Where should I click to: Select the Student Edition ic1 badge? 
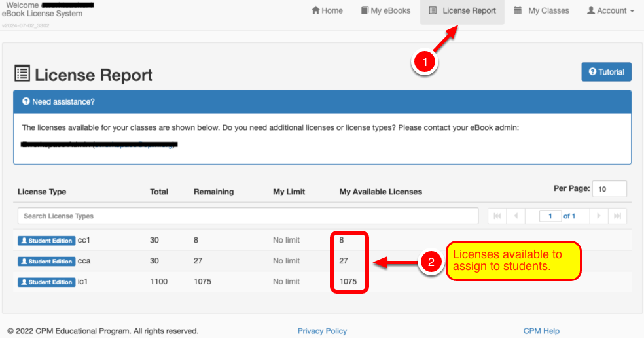[46, 282]
